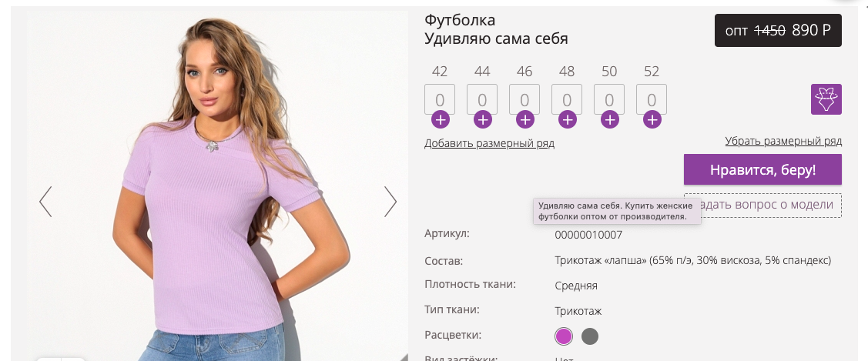Increase quantity for size 46
This screenshot has height=361, width=868.
[x=524, y=119]
